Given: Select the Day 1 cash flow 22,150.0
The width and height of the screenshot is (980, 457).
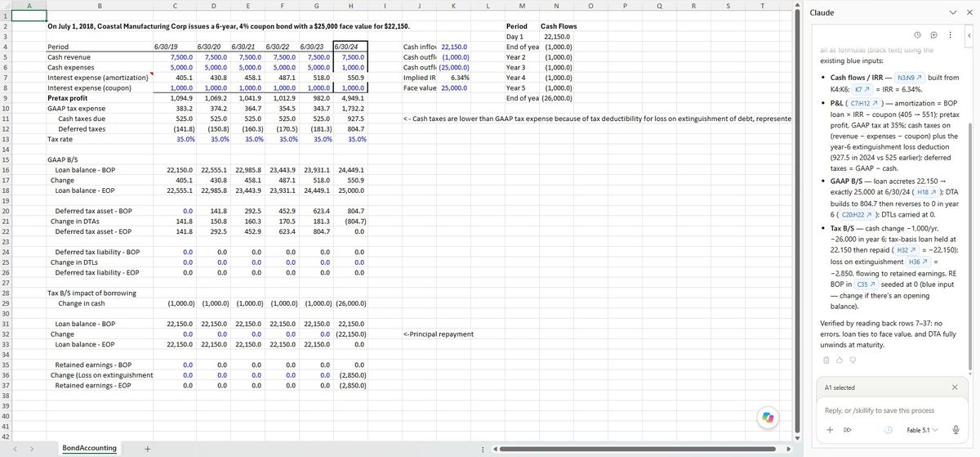Looking at the screenshot, I should (x=555, y=37).
